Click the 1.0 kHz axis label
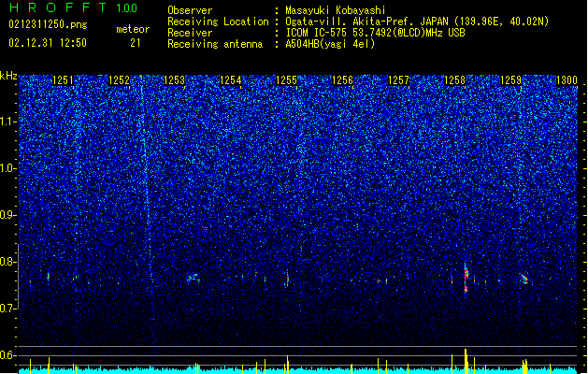Viewport: 588px width, 374px height. [8, 168]
